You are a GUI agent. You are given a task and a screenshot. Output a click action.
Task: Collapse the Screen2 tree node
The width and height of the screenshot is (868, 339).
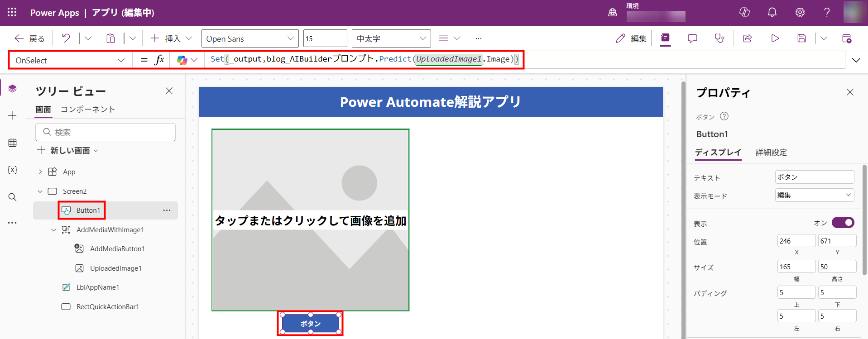(40, 191)
